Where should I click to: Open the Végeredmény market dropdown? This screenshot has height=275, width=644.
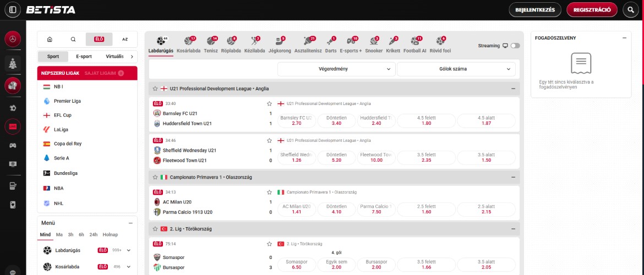tap(336, 69)
